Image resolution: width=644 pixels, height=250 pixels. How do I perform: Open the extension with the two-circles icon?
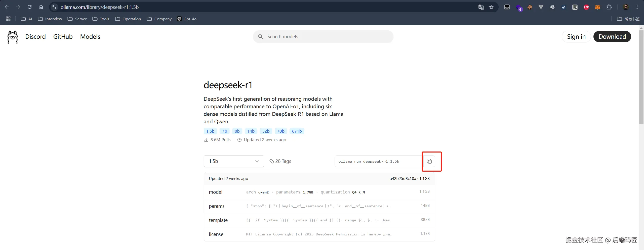click(507, 7)
